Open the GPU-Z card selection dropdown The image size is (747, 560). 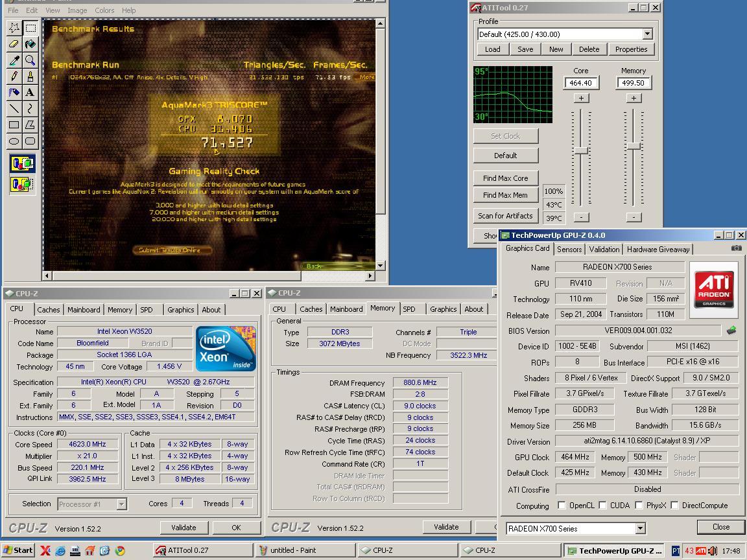640,528
